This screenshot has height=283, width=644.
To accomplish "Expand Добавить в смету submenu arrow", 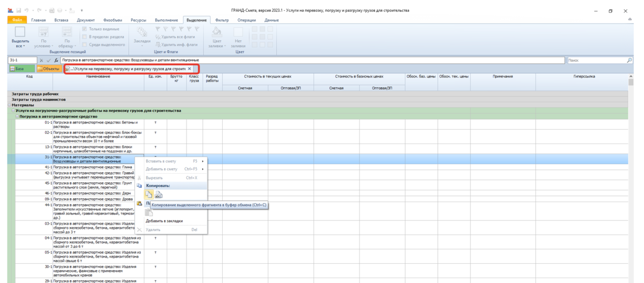I will coord(203,169).
